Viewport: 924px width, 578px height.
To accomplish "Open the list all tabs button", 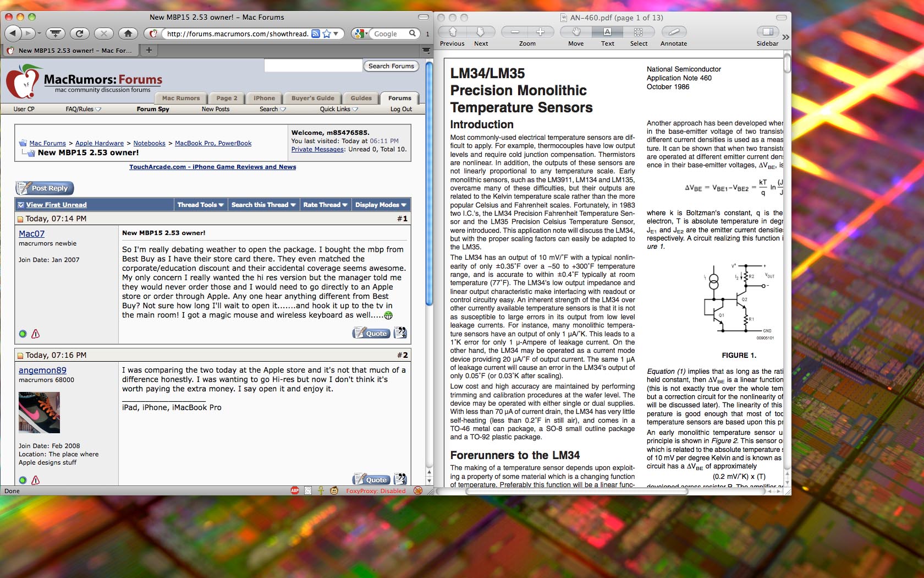I will click(426, 50).
